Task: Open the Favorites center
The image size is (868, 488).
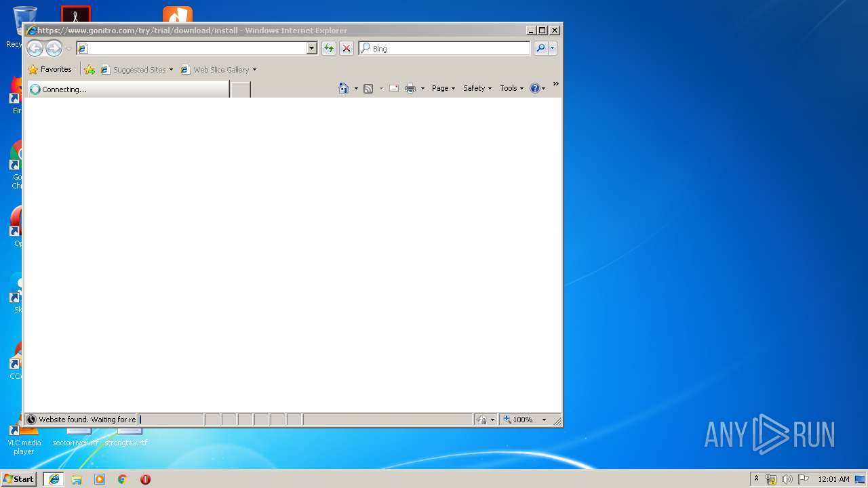Action: 50,69
